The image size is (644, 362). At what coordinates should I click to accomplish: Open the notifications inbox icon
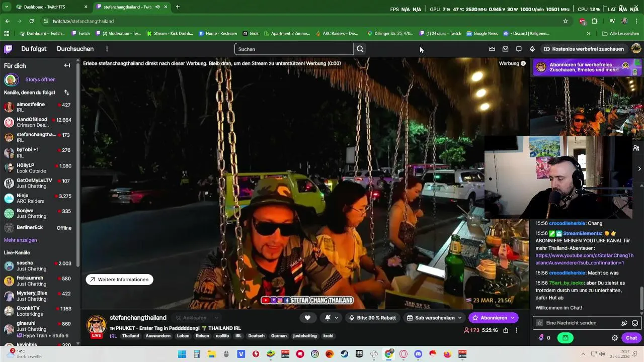[505, 49]
